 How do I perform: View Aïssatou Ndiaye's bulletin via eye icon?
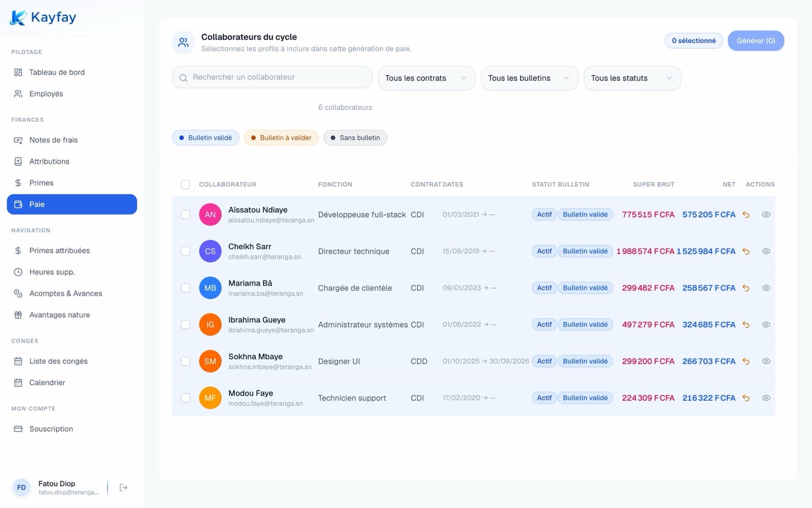pos(766,214)
